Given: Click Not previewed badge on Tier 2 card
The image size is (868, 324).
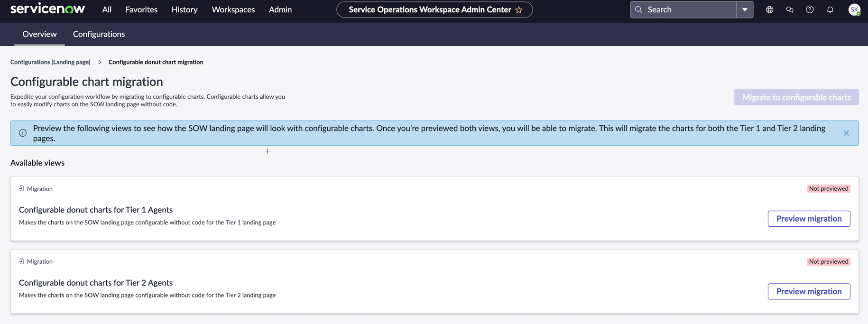Looking at the screenshot, I should pyautogui.click(x=829, y=261).
